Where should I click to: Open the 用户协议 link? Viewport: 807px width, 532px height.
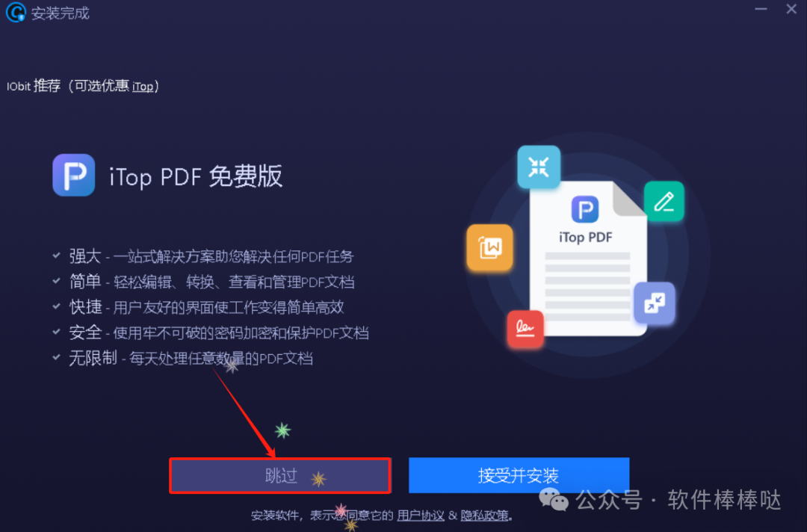(x=421, y=515)
